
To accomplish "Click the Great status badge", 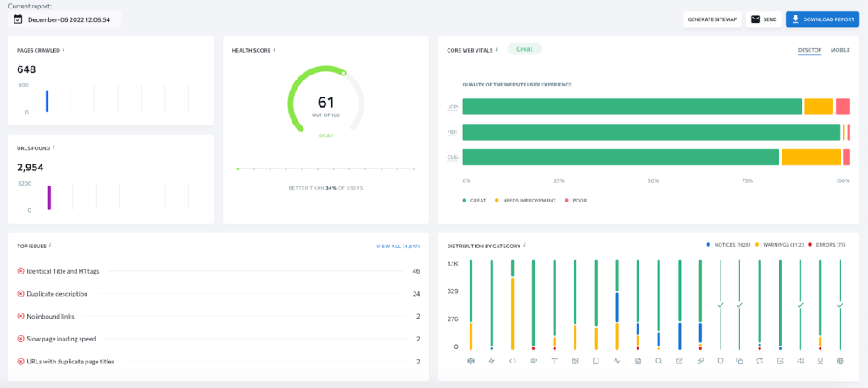I will [524, 49].
